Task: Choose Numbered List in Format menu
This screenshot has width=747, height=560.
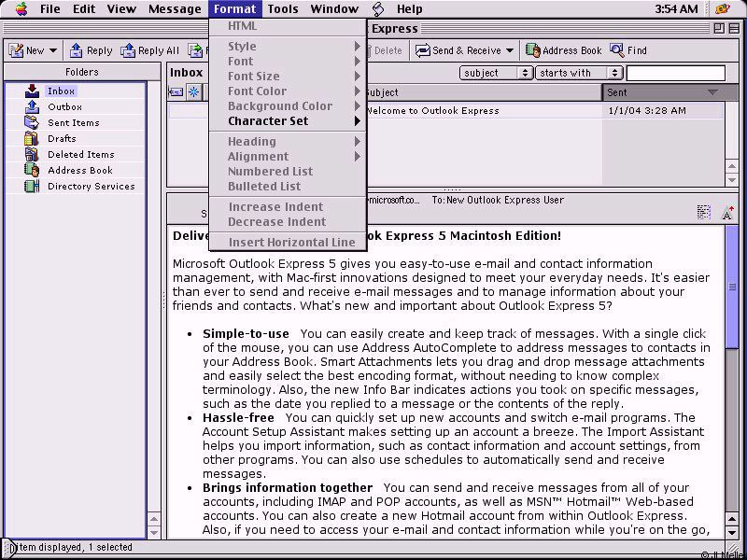Action: (x=288, y=172)
